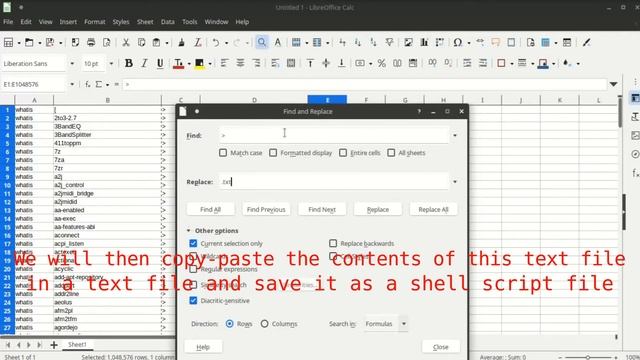The height and width of the screenshot is (360, 640).
Task: Click the Insert special character omega icon
Action: coord(458,42)
